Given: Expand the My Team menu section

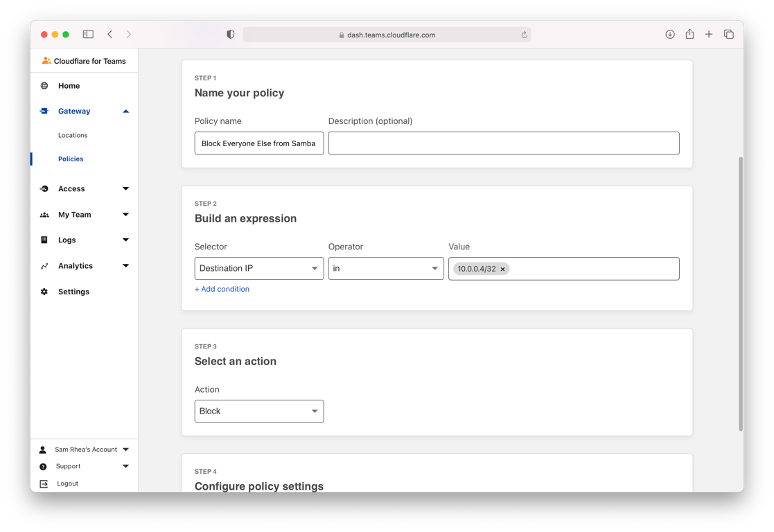Looking at the screenshot, I should (126, 214).
